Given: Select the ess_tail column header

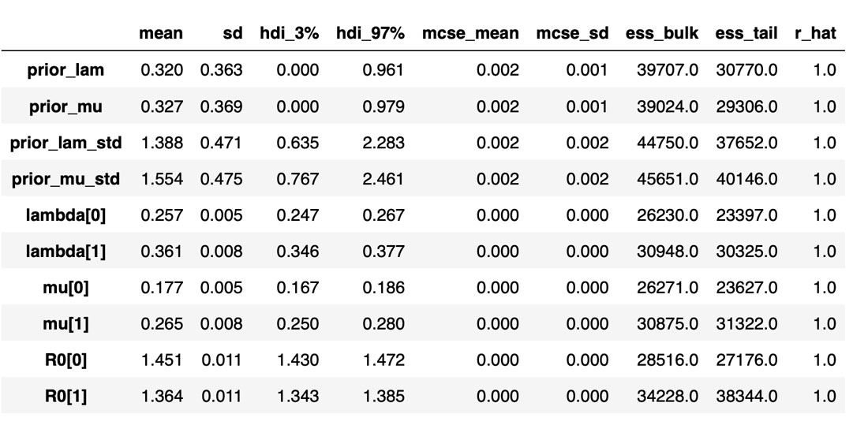Looking at the screenshot, I should tap(746, 33).
